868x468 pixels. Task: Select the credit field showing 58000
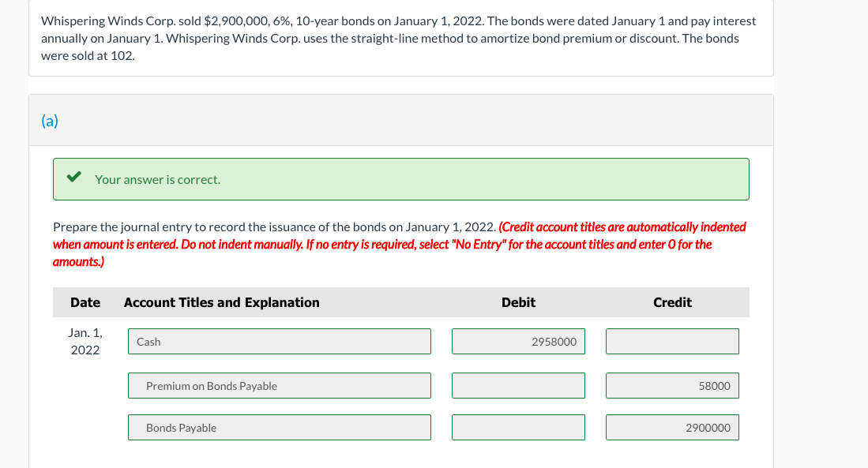click(672, 386)
